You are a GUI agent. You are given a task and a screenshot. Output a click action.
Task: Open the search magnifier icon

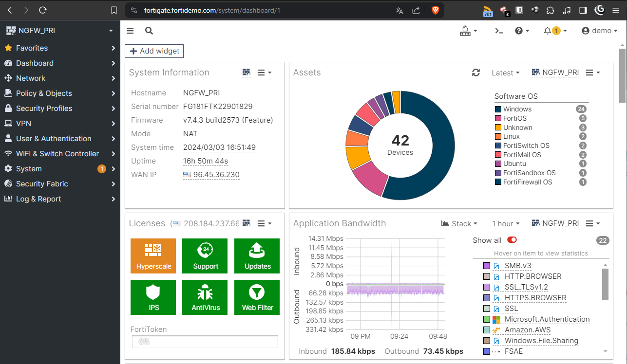(x=149, y=31)
